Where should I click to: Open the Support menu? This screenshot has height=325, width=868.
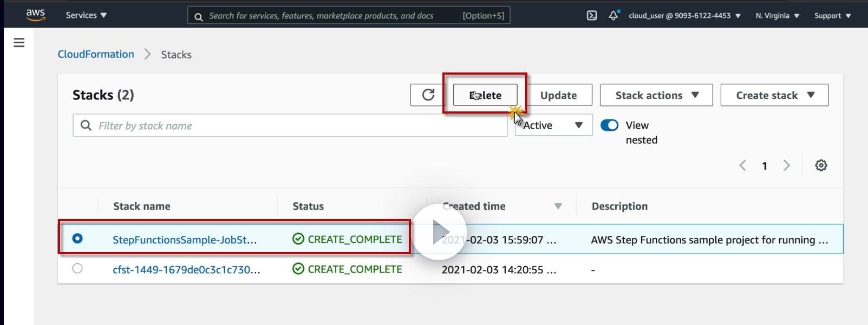[832, 16]
